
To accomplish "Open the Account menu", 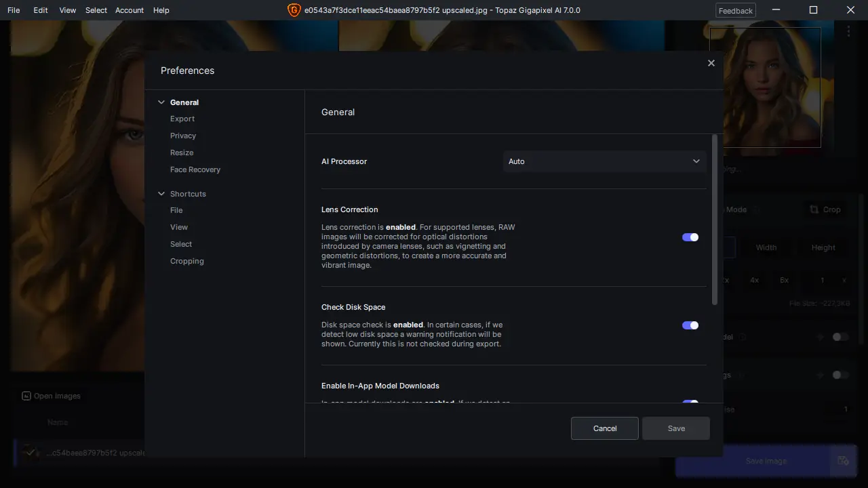I will pos(130,10).
